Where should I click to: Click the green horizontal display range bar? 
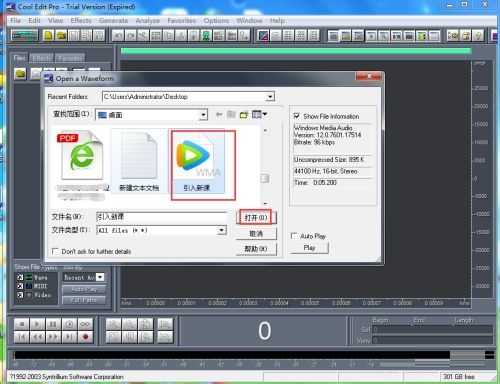[x=296, y=51]
